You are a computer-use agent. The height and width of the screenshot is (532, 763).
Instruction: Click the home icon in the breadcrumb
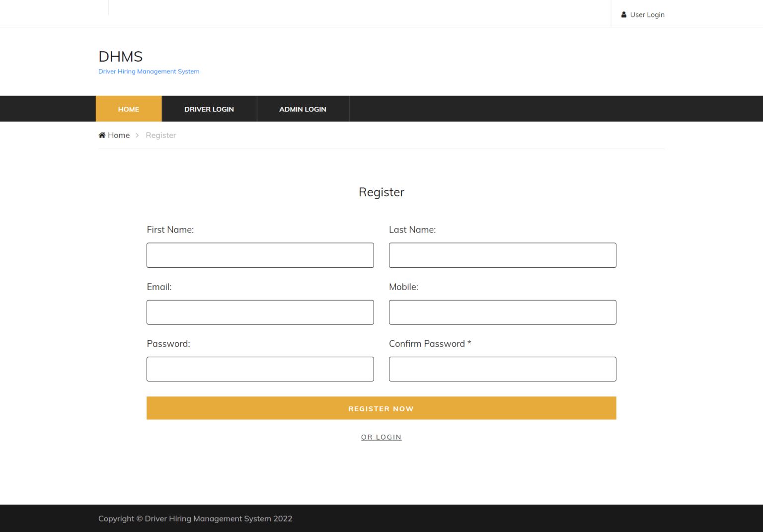point(101,135)
